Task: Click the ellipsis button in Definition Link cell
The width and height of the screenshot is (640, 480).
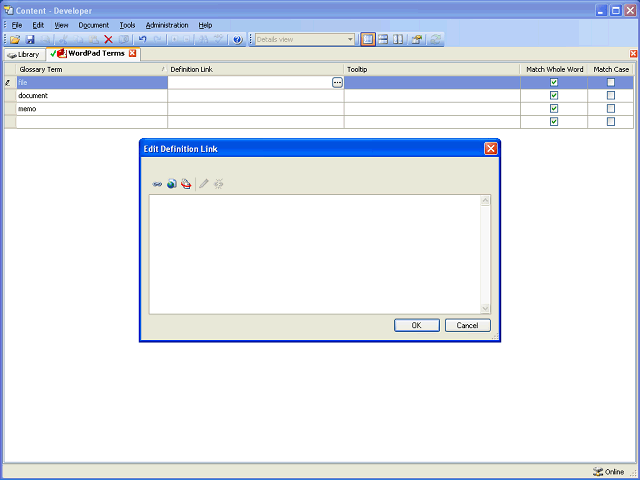Action: (337, 82)
